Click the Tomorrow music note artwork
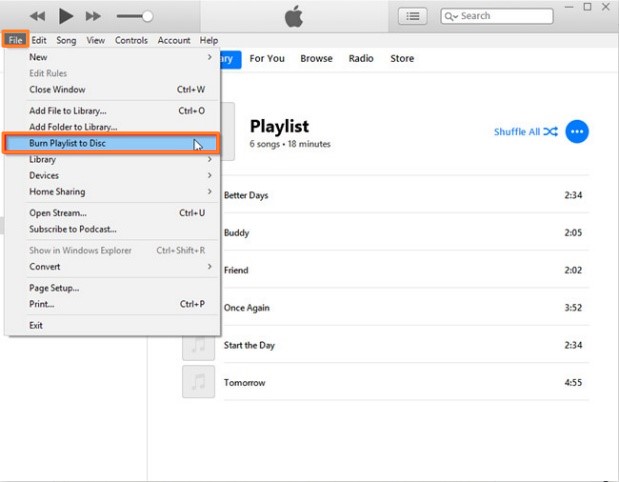The width and height of the screenshot is (619, 482). [199, 382]
